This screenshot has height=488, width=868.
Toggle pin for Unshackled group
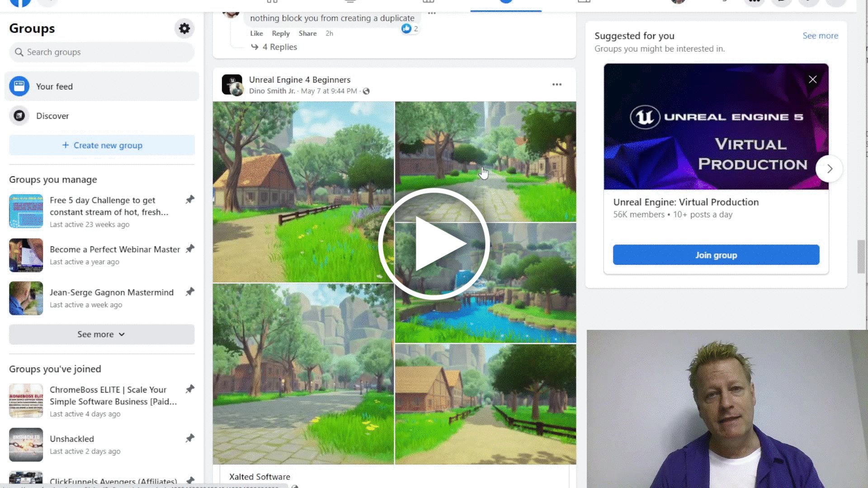point(190,438)
